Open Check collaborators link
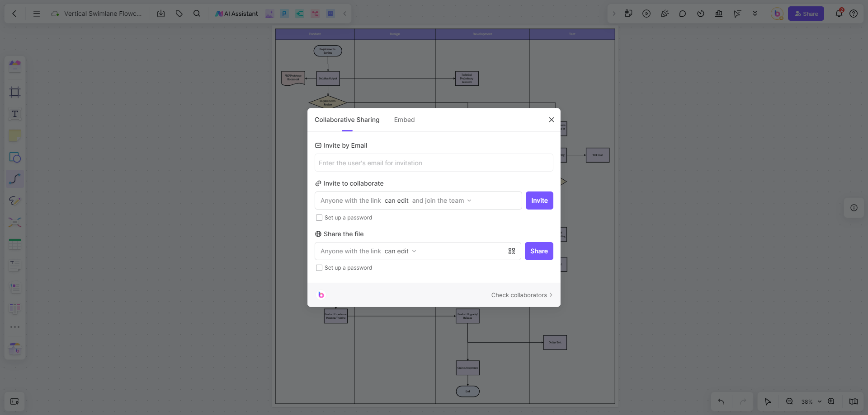Screen dimensions: 868x415 click(522, 295)
